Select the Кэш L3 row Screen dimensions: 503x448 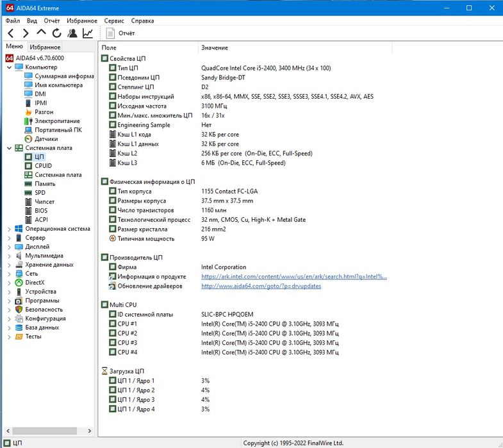(x=197, y=163)
